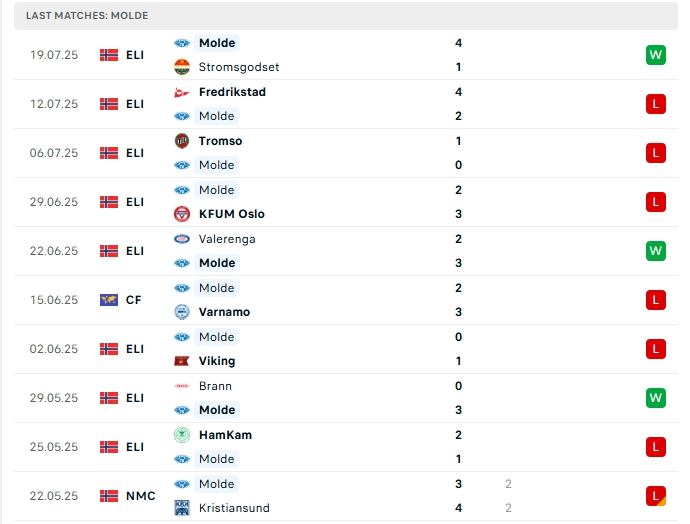Click the HamKam team logo

click(x=182, y=435)
